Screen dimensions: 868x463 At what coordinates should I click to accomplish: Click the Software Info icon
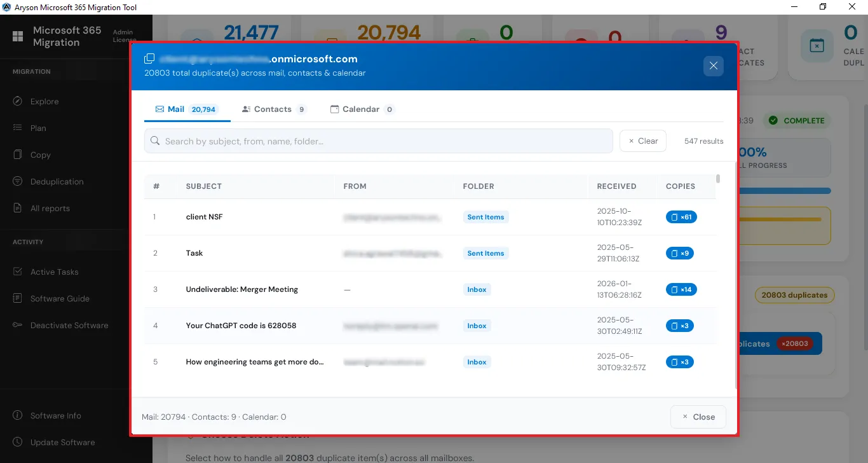(18, 415)
